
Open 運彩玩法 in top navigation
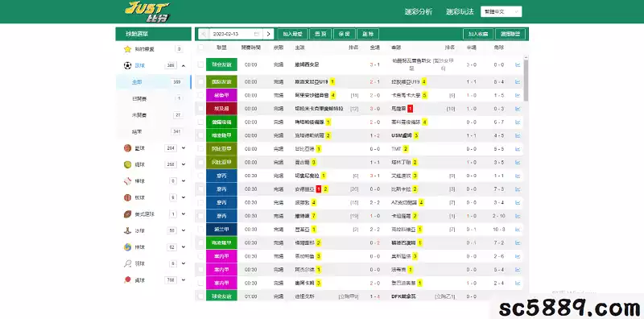pos(460,11)
